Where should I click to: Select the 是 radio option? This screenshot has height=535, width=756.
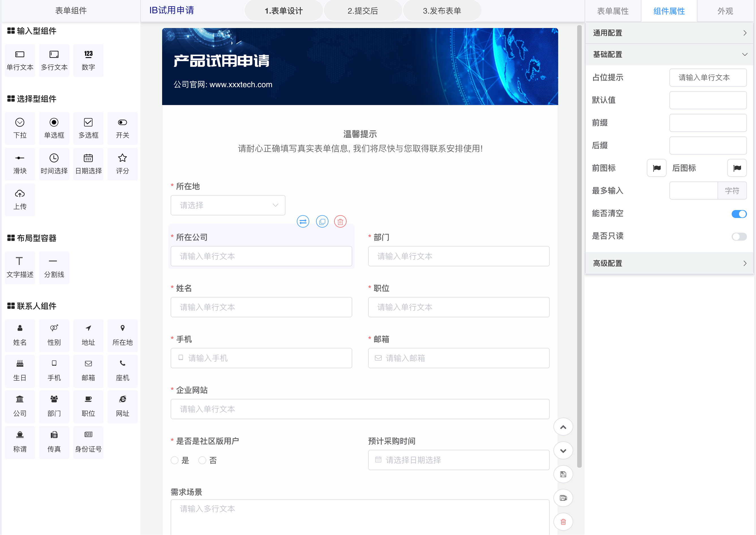pyautogui.click(x=175, y=460)
